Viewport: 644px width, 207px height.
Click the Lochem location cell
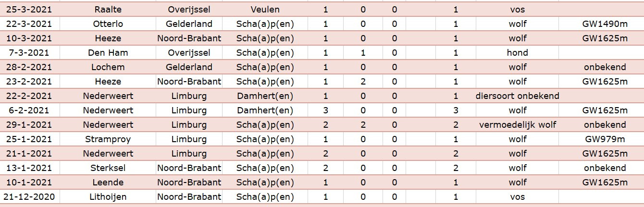(x=108, y=67)
